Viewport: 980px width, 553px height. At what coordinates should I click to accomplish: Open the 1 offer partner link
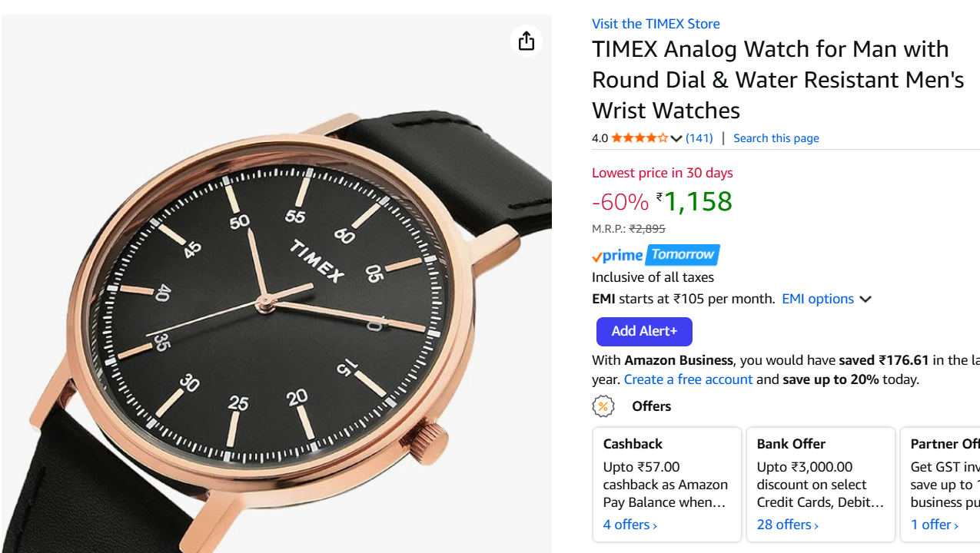[934, 525]
